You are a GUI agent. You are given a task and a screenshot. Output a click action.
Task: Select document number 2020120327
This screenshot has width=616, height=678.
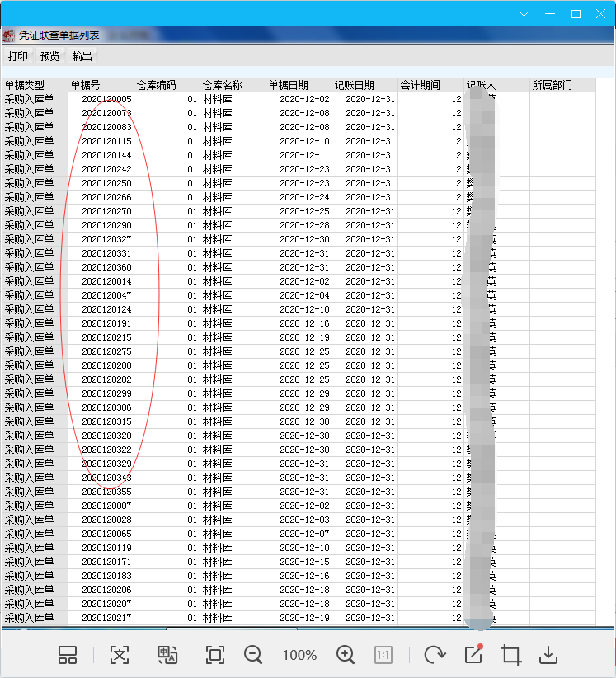(106, 239)
